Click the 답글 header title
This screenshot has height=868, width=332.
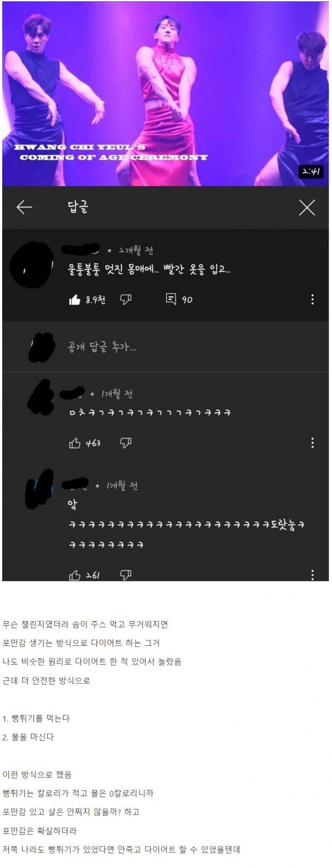[x=78, y=207]
